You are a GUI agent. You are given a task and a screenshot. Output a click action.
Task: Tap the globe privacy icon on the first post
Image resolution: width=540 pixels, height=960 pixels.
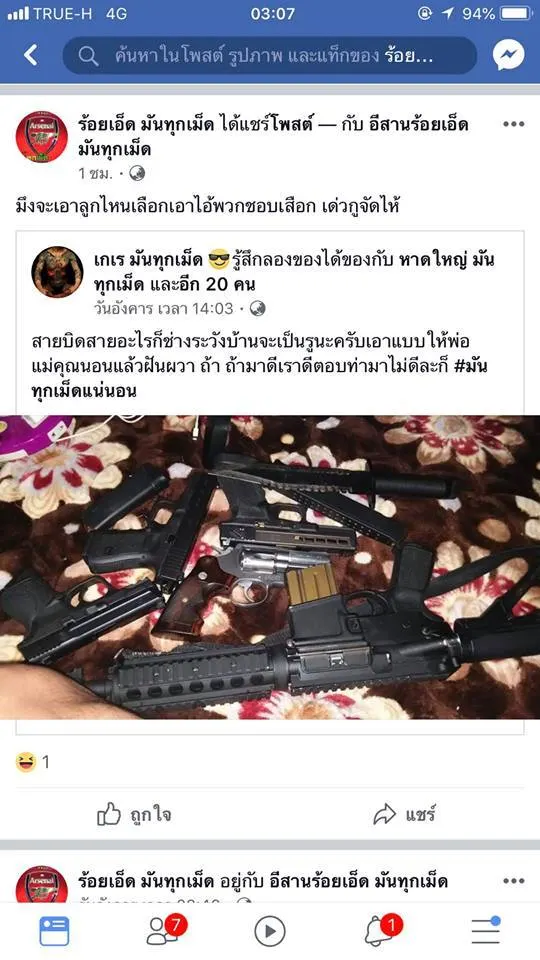[x=137, y=173]
